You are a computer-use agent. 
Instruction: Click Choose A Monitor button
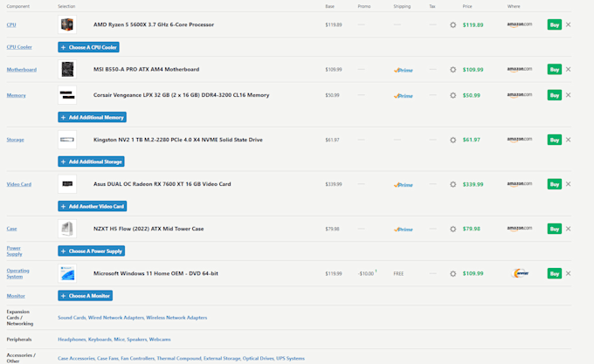click(x=86, y=296)
